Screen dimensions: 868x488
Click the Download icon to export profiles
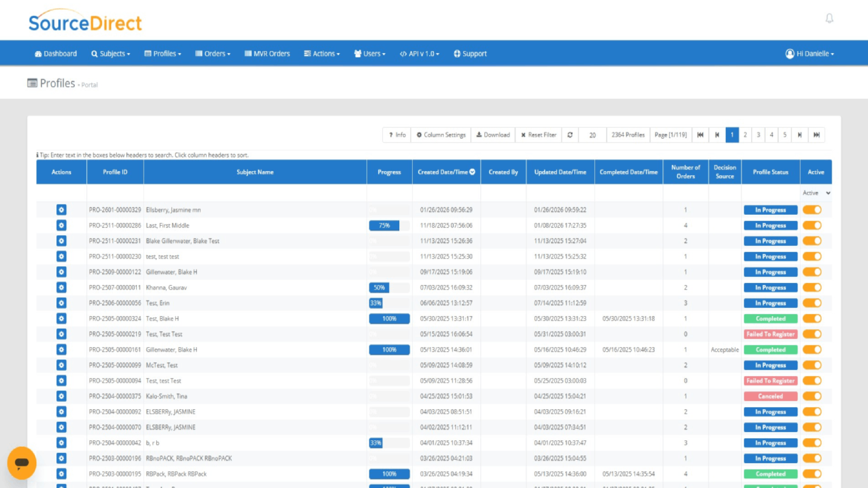point(493,134)
